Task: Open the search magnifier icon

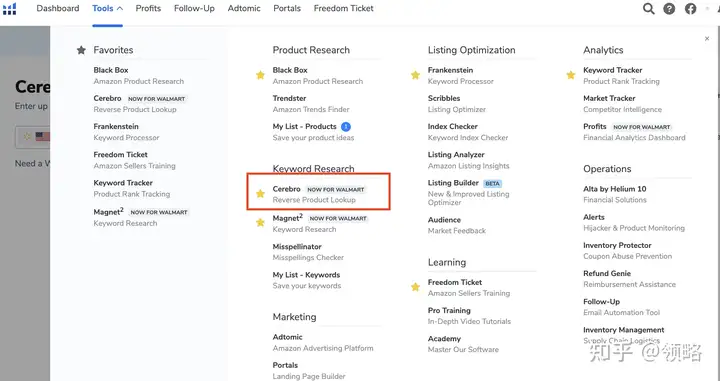Action: pyautogui.click(x=648, y=9)
